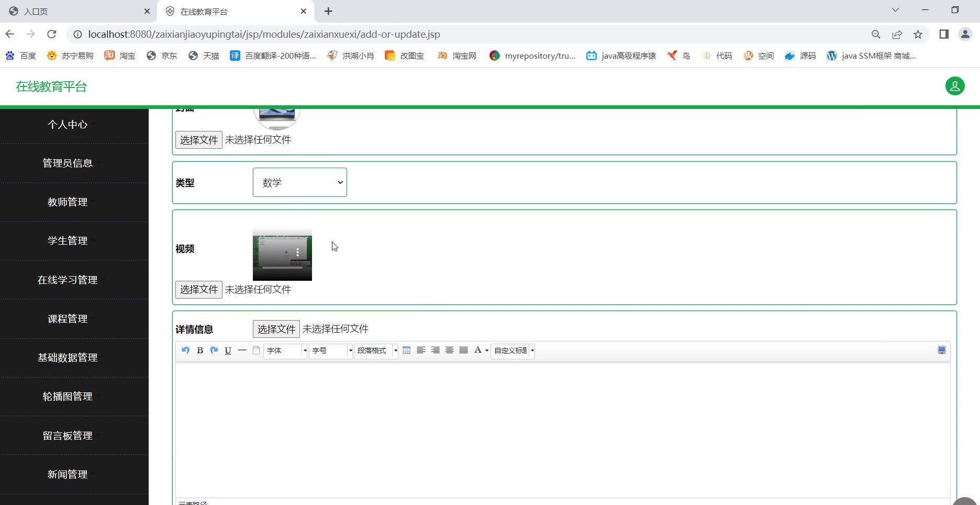The width and height of the screenshot is (980, 505).
Task: Open the 自定义标题 custom heading dropdown
Action: (x=513, y=350)
